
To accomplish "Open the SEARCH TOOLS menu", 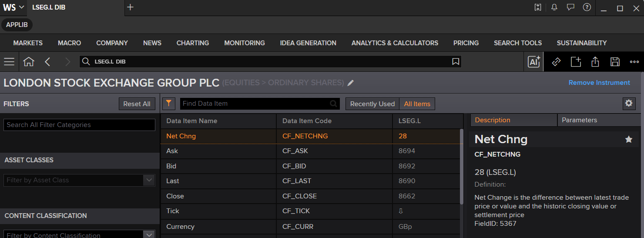I will point(518,43).
